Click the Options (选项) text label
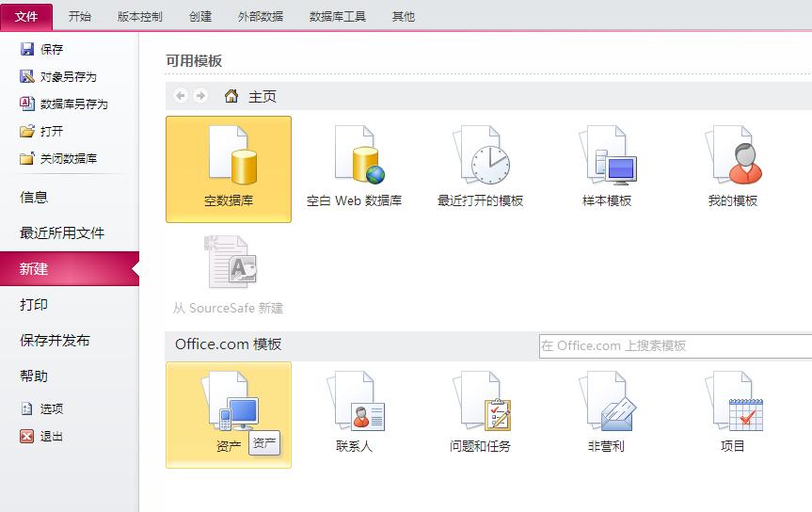Screen dimensions: 812x512 coord(52,408)
